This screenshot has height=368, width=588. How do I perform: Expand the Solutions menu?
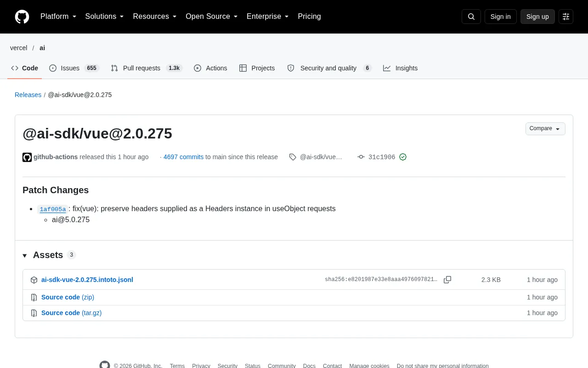[105, 17]
